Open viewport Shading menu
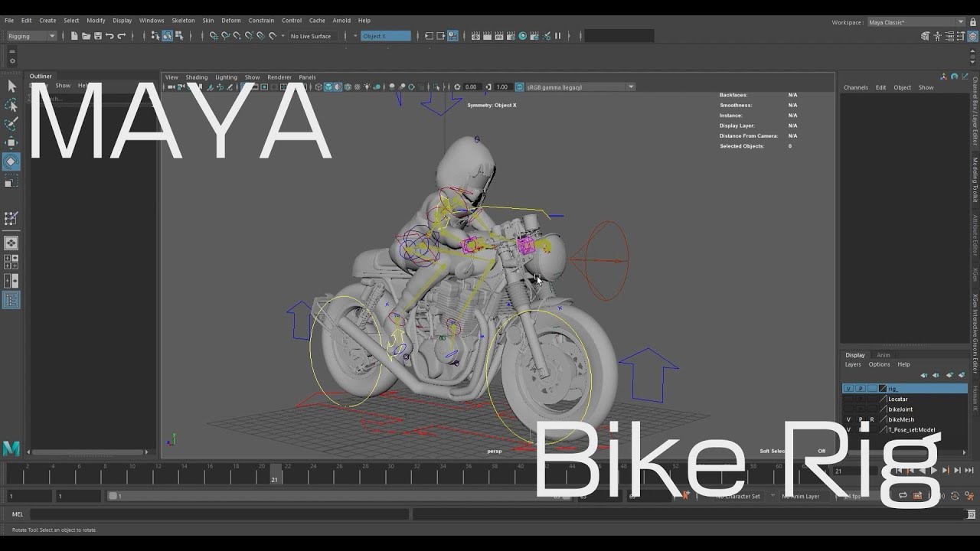This screenshot has width=980, height=551. coord(196,77)
